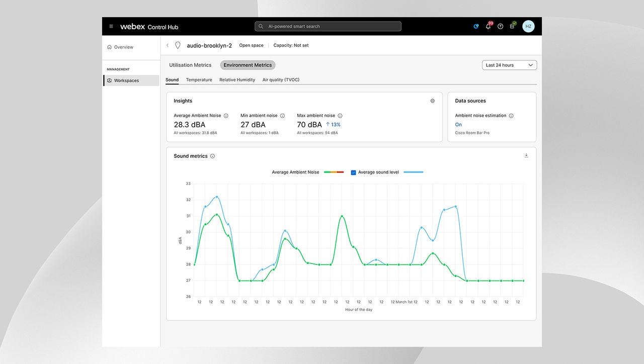Download the Sound metrics chart
Screen dimensions: 644x364
[526, 156]
